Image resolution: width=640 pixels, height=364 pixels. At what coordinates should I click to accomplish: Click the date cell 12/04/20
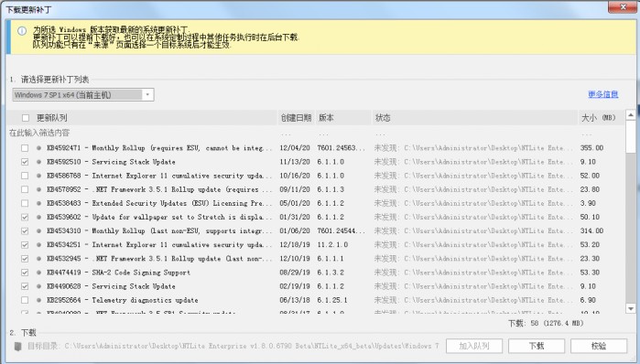point(295,148)
